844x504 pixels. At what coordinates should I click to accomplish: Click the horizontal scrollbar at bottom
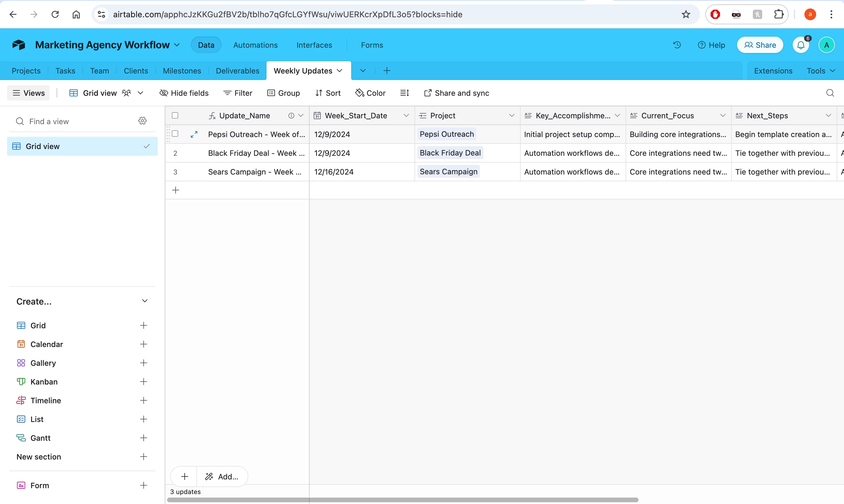[x=403, y=500]
